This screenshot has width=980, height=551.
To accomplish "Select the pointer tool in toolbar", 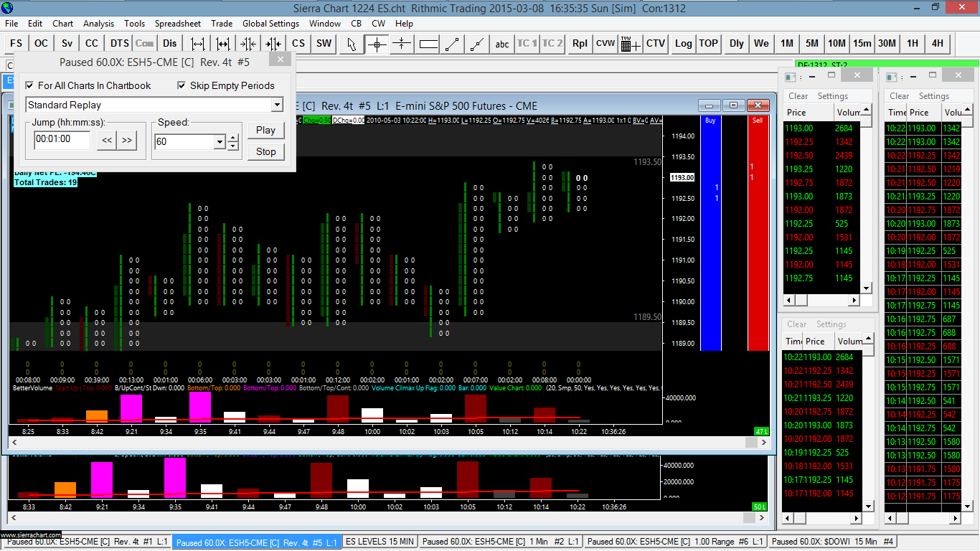I will (x=351, y=44).
